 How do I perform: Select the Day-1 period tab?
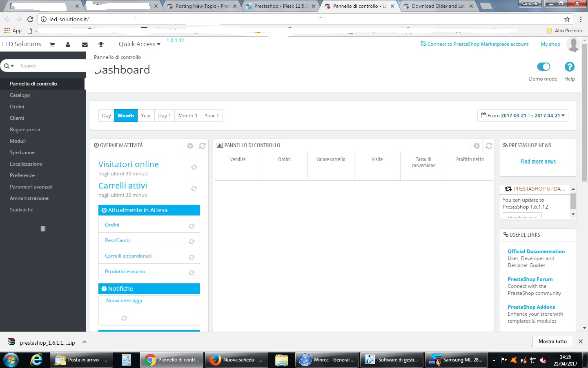click(165, 116)
